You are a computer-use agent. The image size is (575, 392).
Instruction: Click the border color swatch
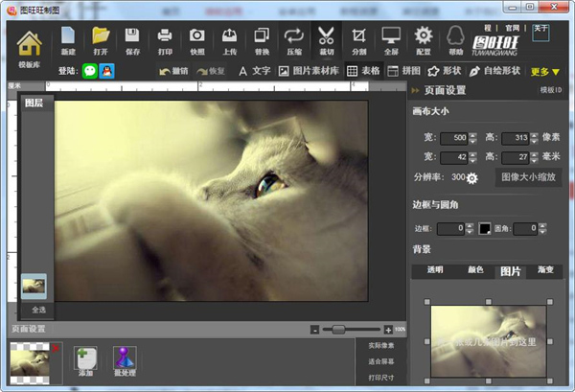coord(485,228)
